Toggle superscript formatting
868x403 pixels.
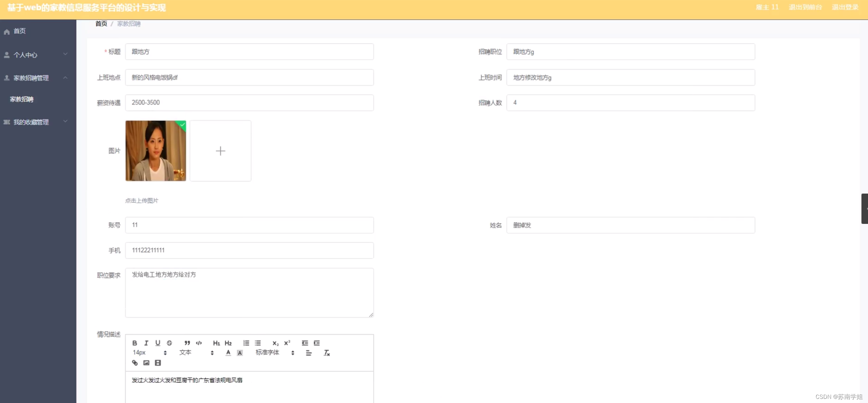point(286,343)
